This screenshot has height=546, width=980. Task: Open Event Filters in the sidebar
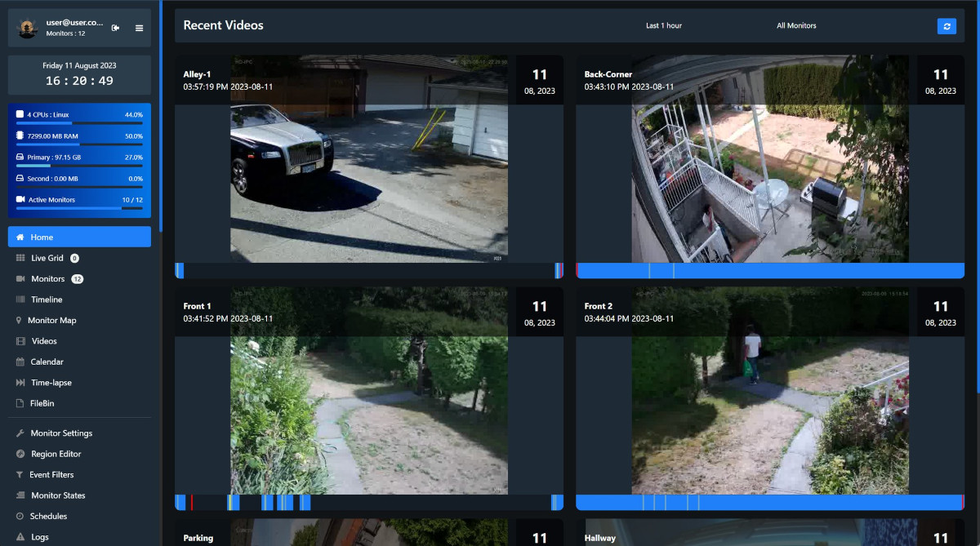[x=52, y=475]
